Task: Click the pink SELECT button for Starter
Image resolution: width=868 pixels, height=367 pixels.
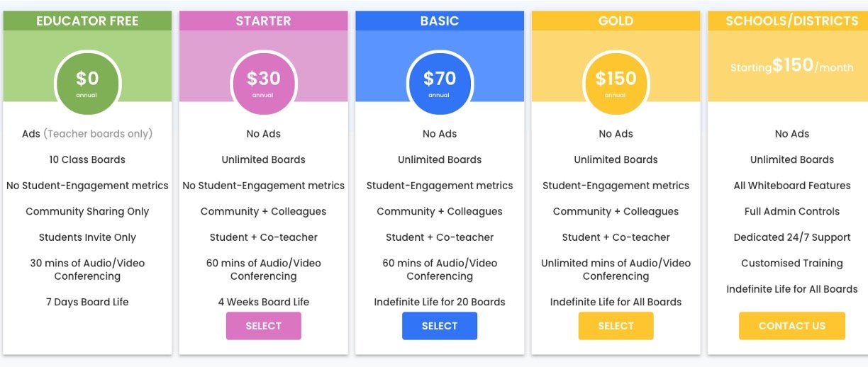Action: click(263, 326)
